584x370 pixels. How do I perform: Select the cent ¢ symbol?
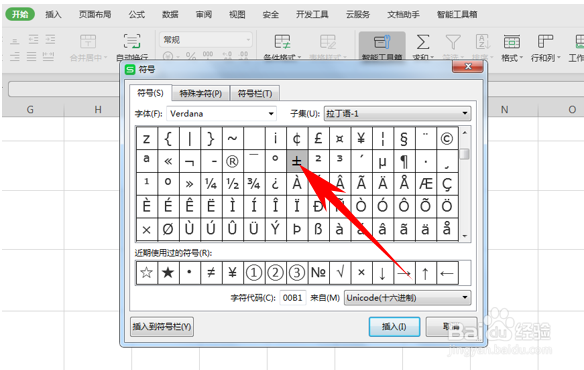(297, 139)
